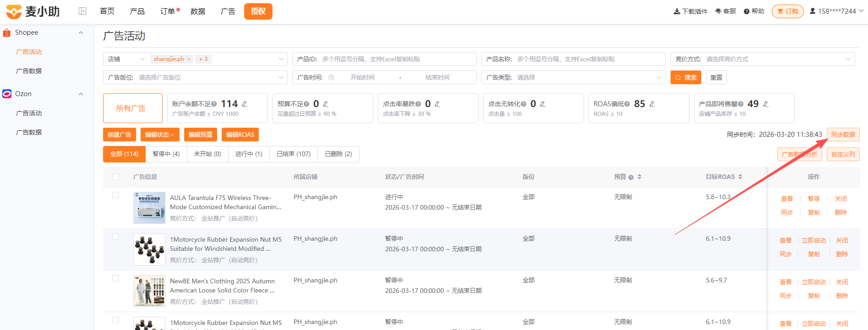Click the 产品名称 input field
The image size is (868, 330).
pos(573,59)
